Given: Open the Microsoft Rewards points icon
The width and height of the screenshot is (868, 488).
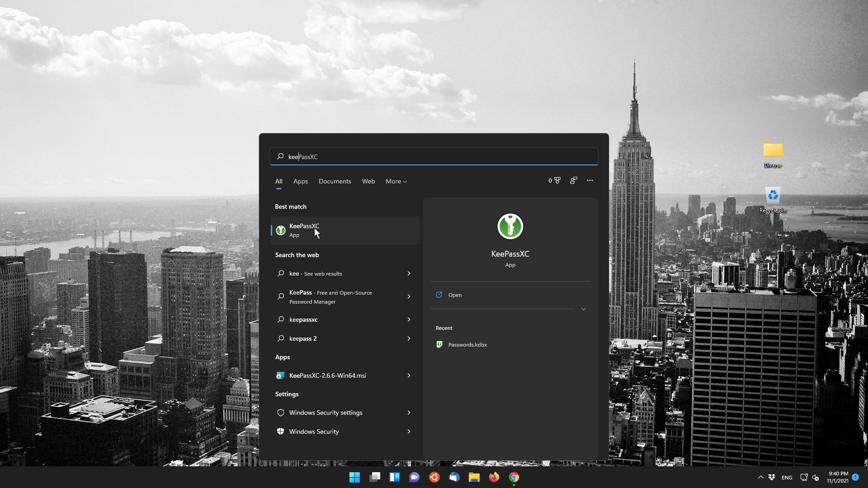Looking at the screenshot, I should click(x=555, y=180).
